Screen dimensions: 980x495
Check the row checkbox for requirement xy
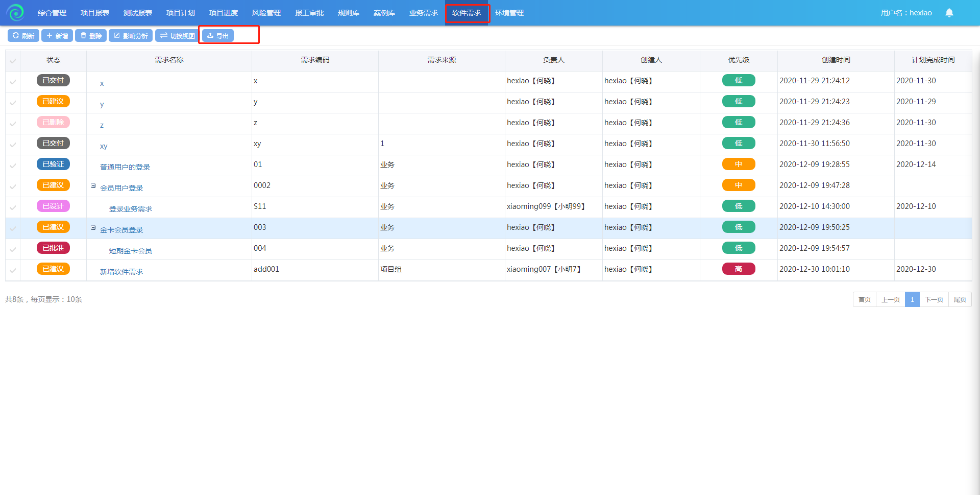13,145
